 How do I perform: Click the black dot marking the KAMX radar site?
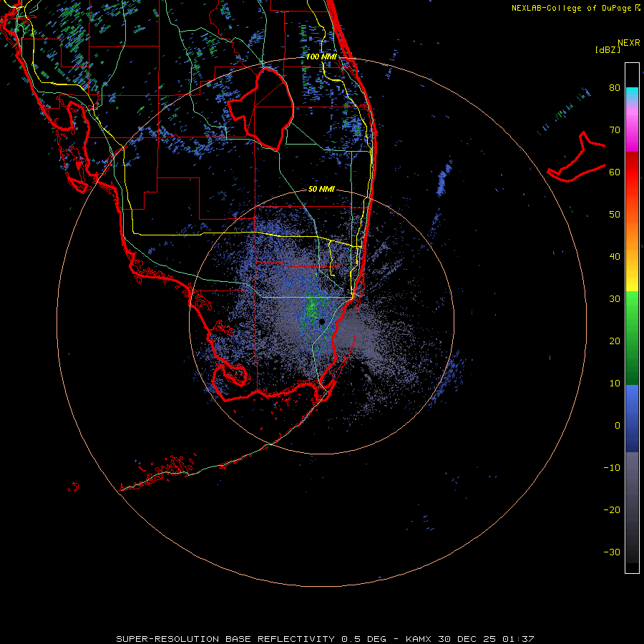coord(321,321)
